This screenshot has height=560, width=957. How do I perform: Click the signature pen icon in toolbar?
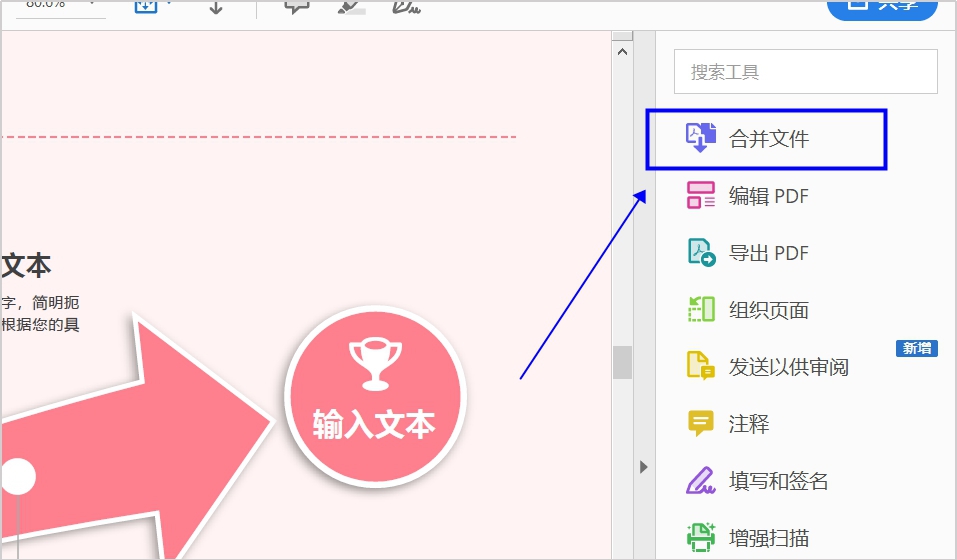[x=406, y=6]
